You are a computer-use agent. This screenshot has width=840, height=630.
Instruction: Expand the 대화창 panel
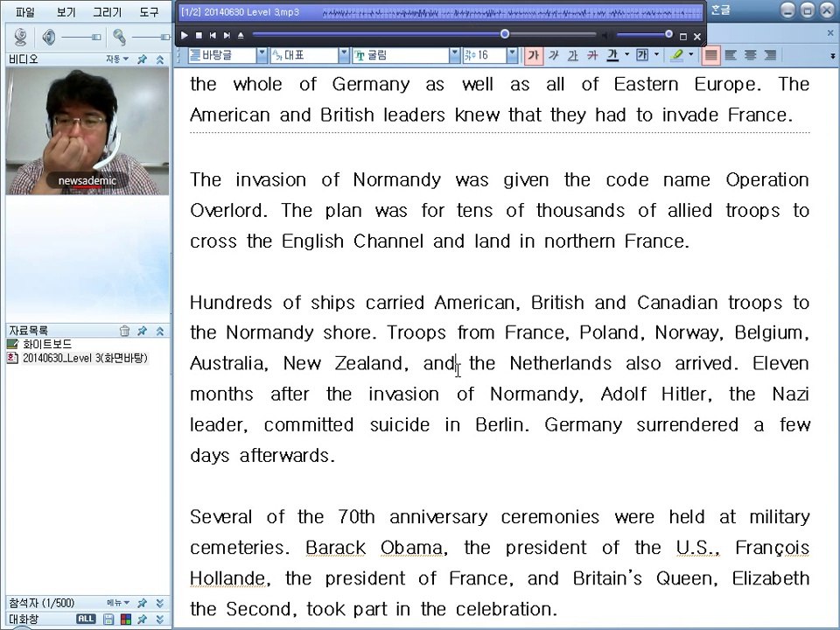tap(159, 619)
